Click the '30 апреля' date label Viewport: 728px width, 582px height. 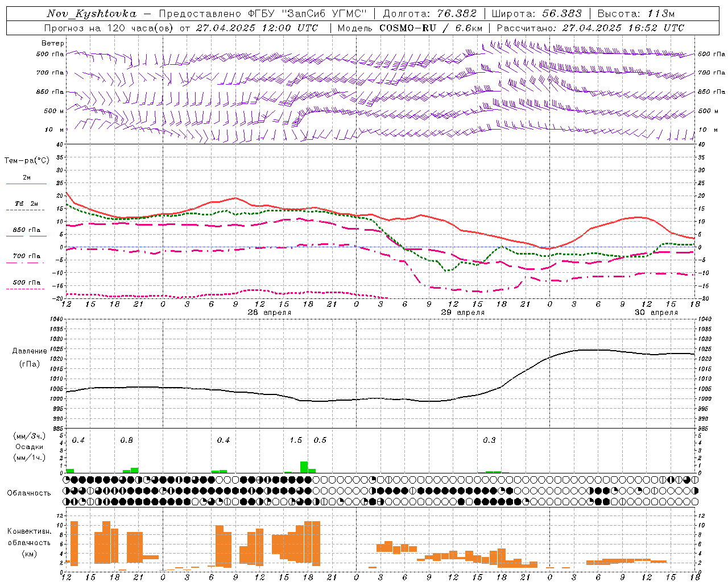[x=656, y=313]
